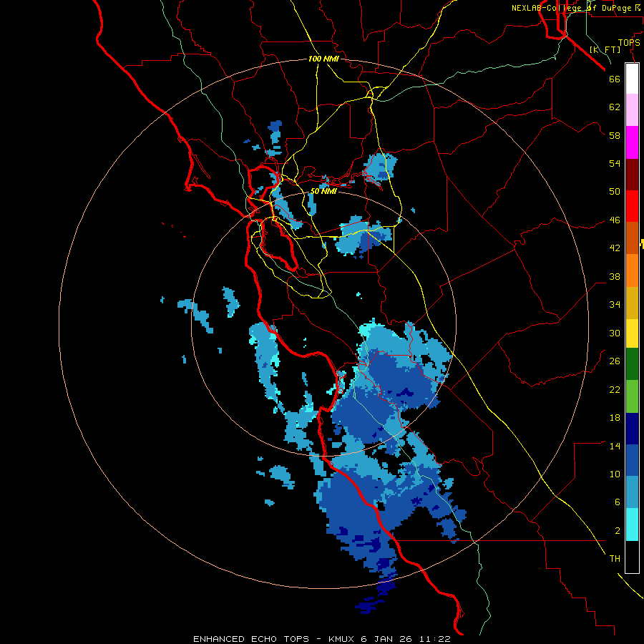The width and height of the screenshot is (644, 644).
Task: Click the navy blue legend swatch
Action: coord(632,429)
